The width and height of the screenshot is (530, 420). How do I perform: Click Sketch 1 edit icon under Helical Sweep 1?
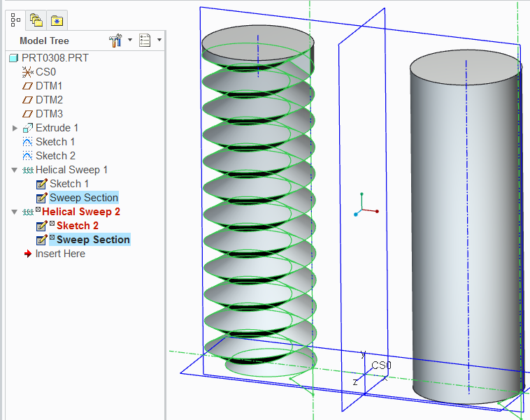(x=41, y=184)
